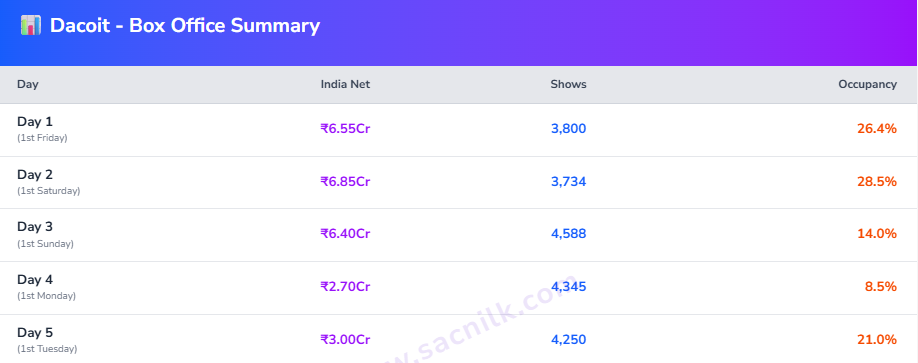Click the bar chart icon beside the title
This screenshot has height=363, width=918.
30,26
